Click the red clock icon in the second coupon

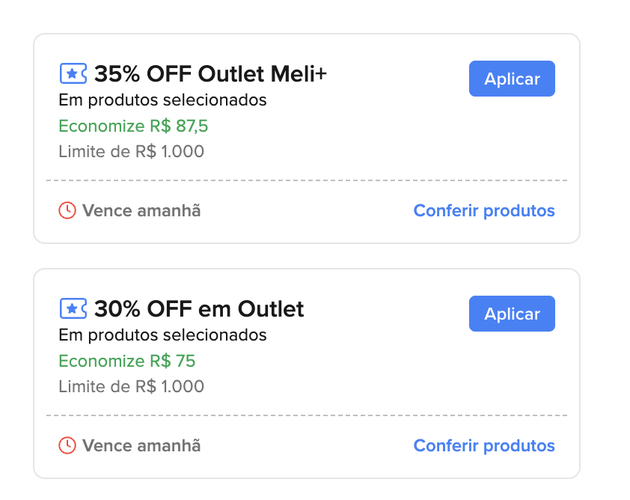[67, 446]
